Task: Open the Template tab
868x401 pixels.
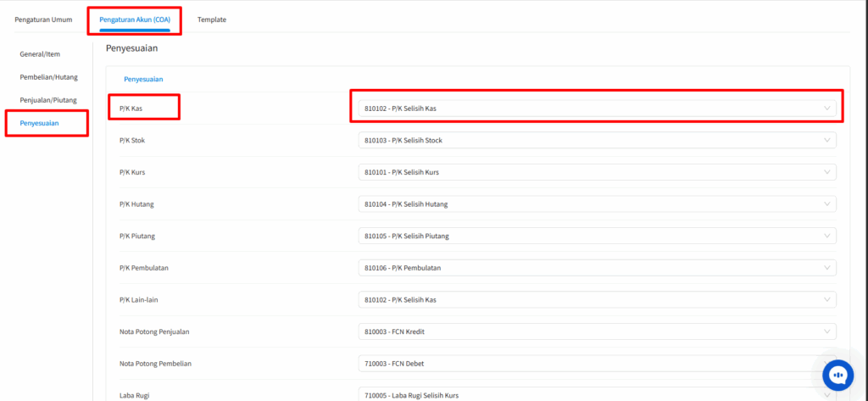Action: click(211, 19)
